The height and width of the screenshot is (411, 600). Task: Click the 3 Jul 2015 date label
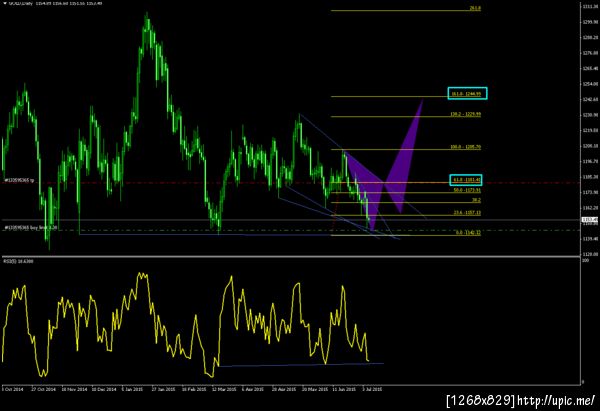(372, 389)
